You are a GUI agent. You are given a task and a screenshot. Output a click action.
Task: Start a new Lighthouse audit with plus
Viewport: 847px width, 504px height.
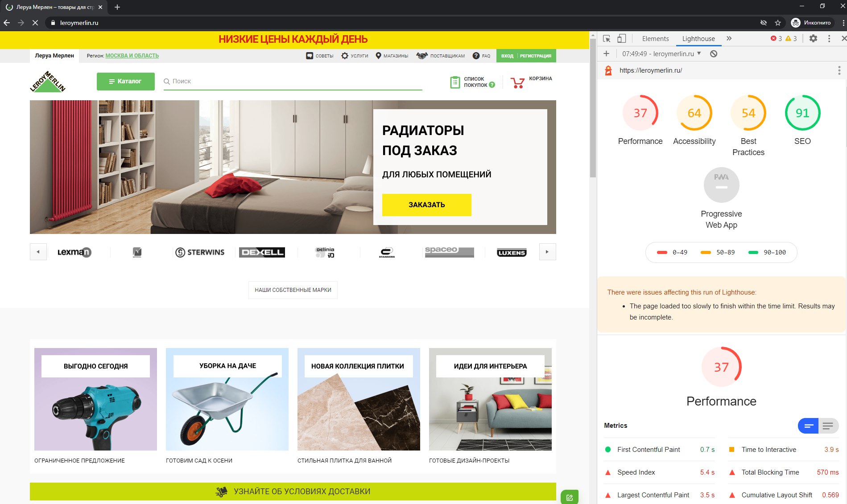click(606, 53)
